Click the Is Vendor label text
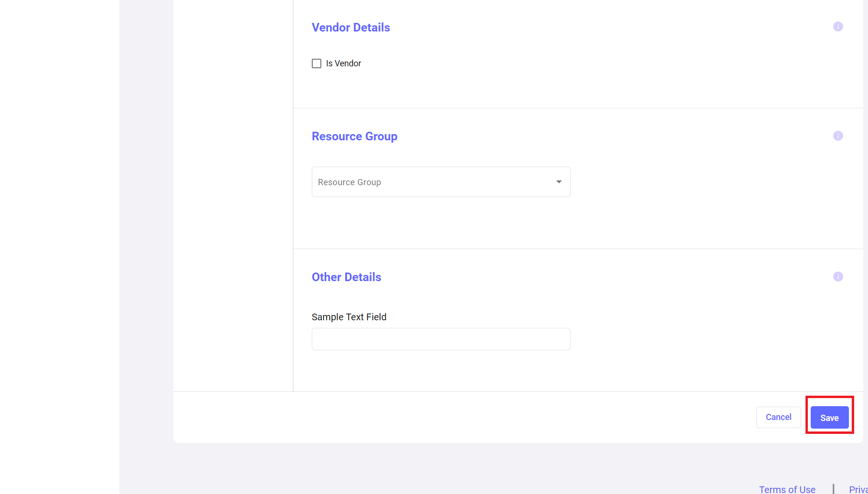The image size is (868, 494). click(x=343, y=63)
